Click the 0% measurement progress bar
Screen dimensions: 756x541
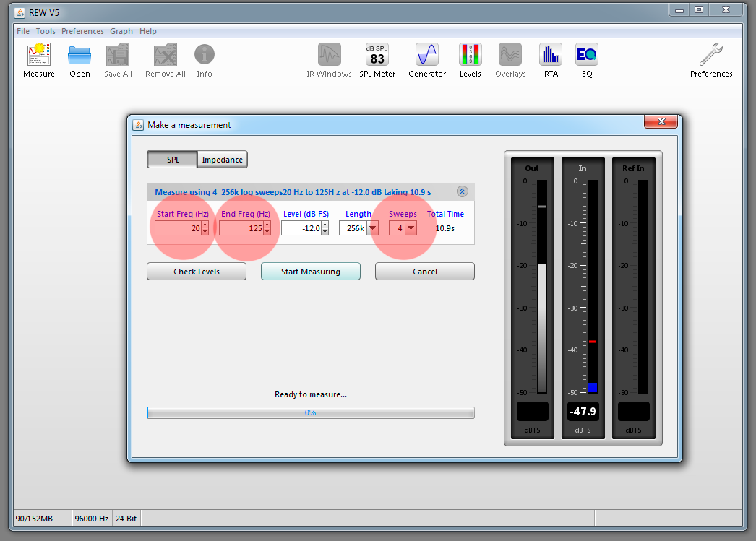point(311,413)
